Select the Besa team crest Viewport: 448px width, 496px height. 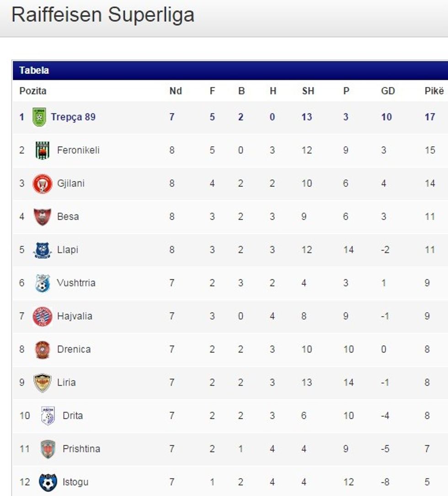pyautogui.click(x=43, y=217)
